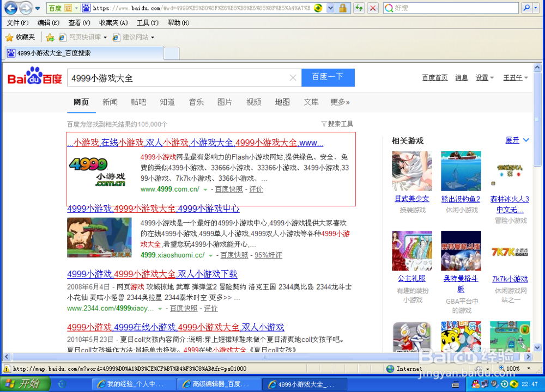Open the 帮助(H) menu

point(178,22)
